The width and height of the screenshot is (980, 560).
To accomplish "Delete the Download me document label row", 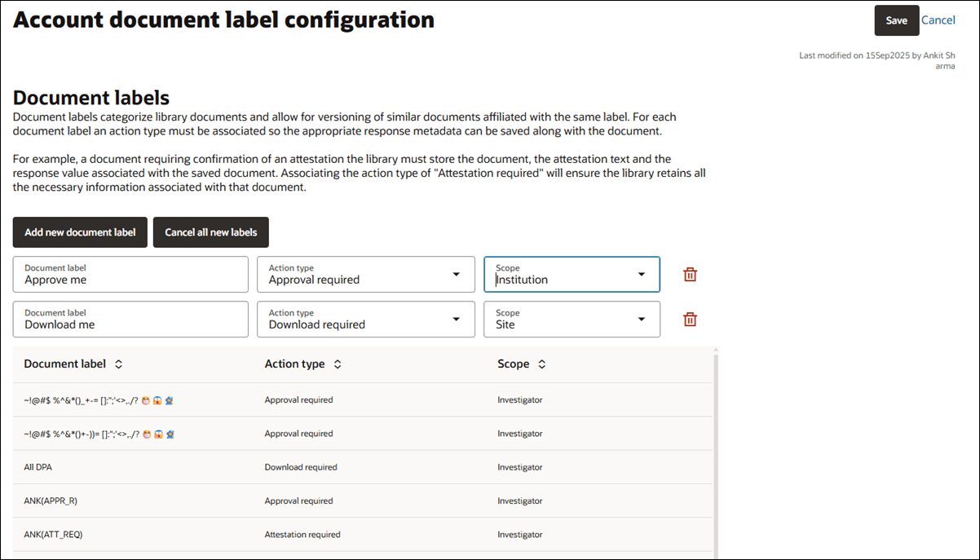I will (x=690, y=319).
